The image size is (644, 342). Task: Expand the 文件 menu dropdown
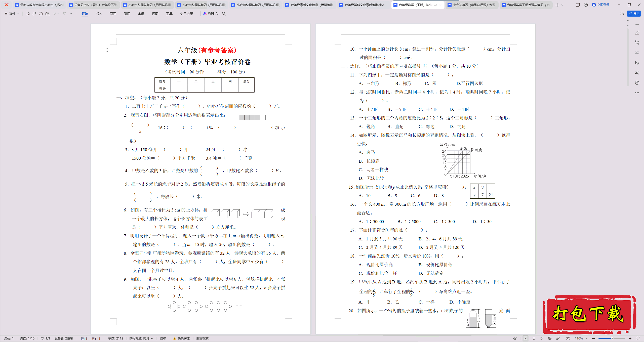click(12, 14)
